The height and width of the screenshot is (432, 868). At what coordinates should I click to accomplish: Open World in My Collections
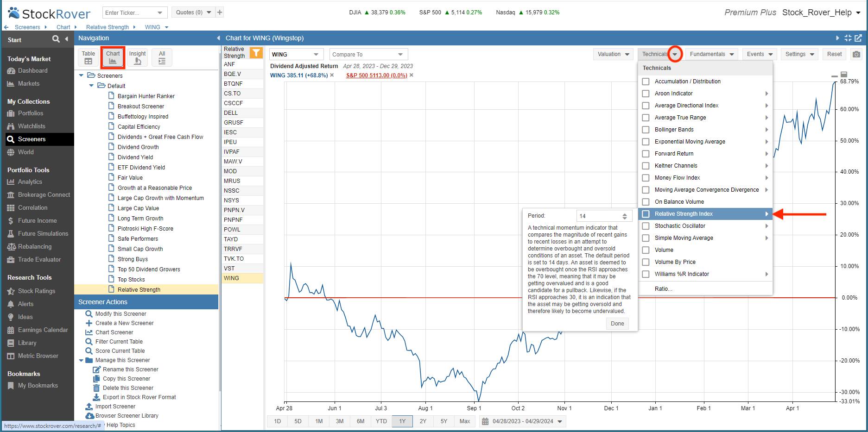tap(25, 152)
